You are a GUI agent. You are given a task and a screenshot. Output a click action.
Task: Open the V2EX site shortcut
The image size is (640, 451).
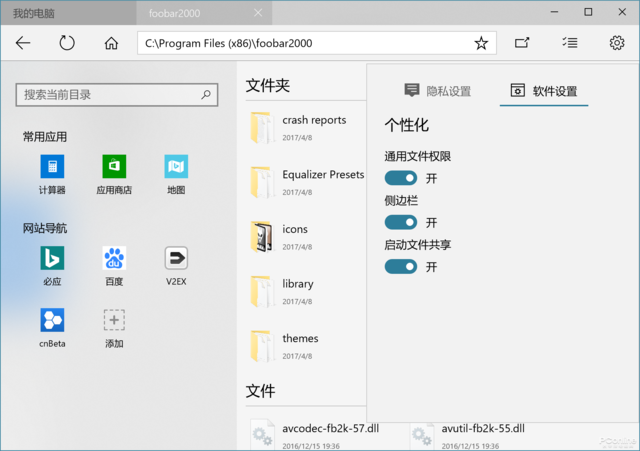176,266
